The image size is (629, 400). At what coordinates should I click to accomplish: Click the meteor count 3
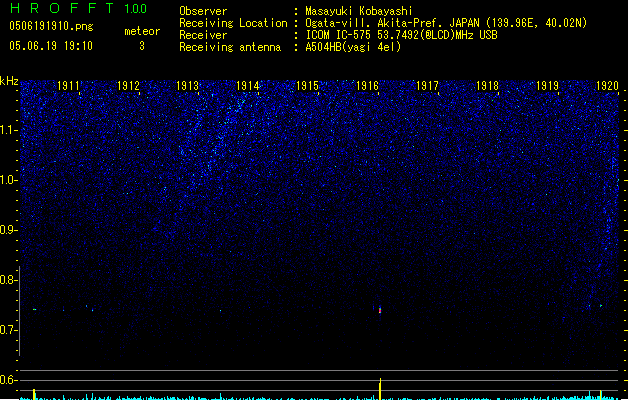click(142, 46)
